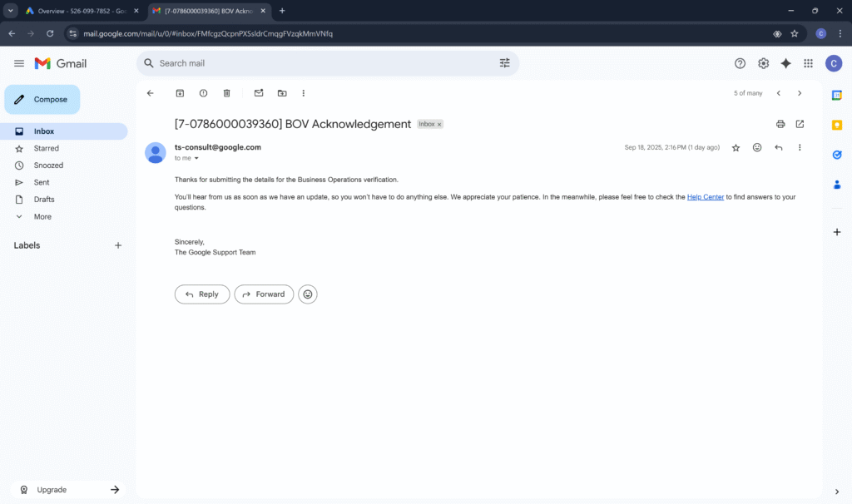Expand the 'to me' recipient details

(196, 158)
